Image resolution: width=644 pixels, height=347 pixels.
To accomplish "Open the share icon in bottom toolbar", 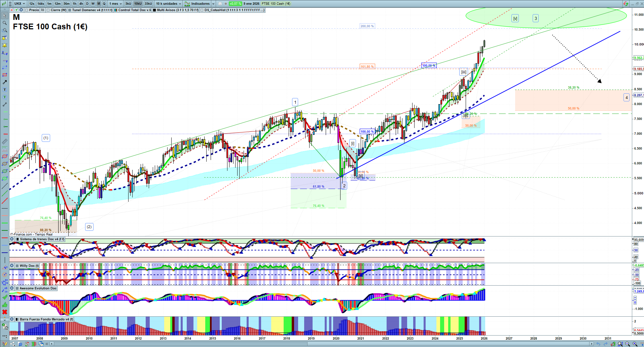I will [x=13, y=344].
